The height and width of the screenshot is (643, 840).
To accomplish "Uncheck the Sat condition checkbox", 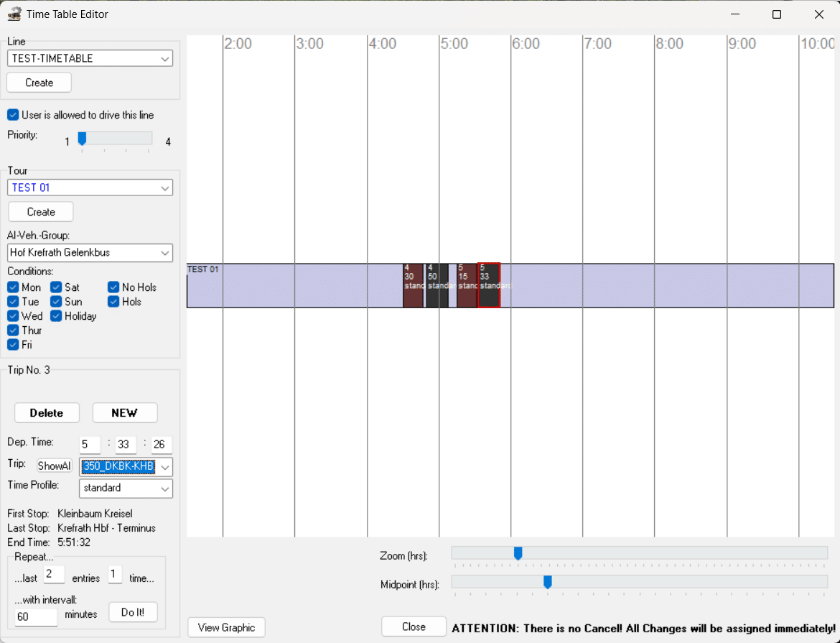I will click(56, 287).
